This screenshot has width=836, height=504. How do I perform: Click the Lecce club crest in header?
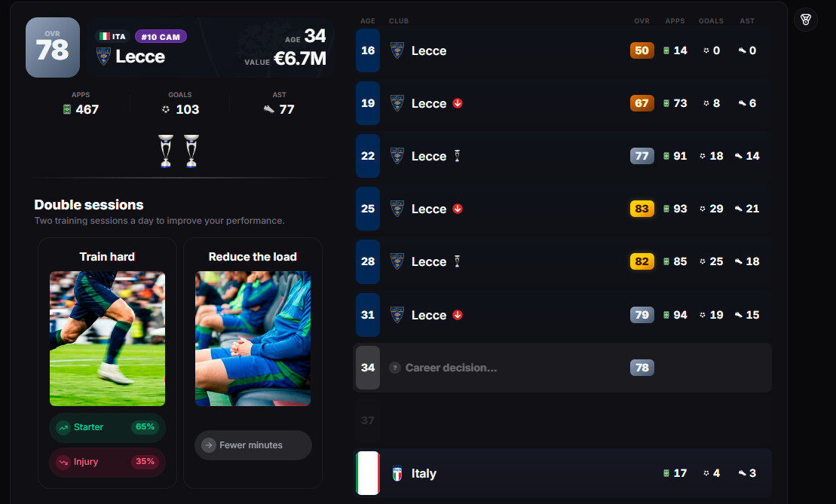[103, 56]
